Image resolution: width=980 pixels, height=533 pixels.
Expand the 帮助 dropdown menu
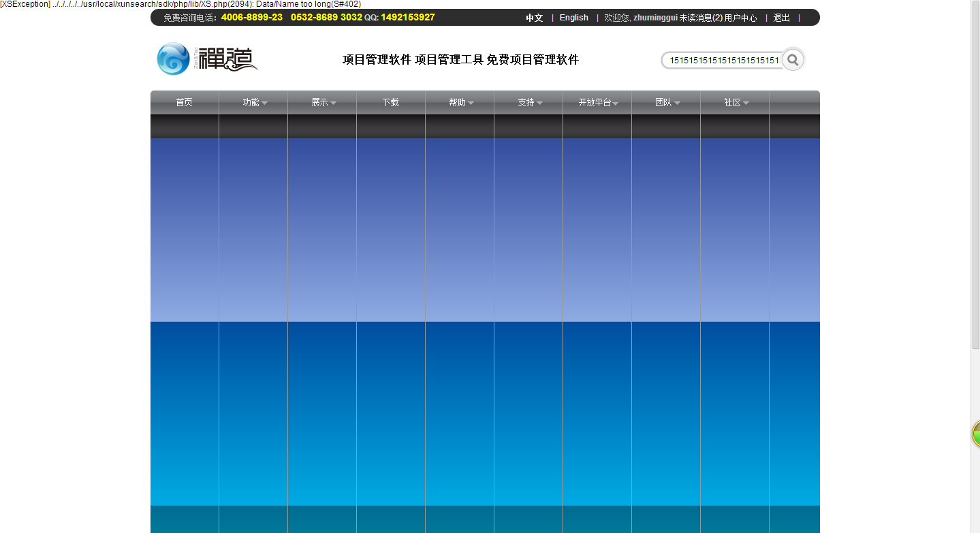(x=460, y=103)
